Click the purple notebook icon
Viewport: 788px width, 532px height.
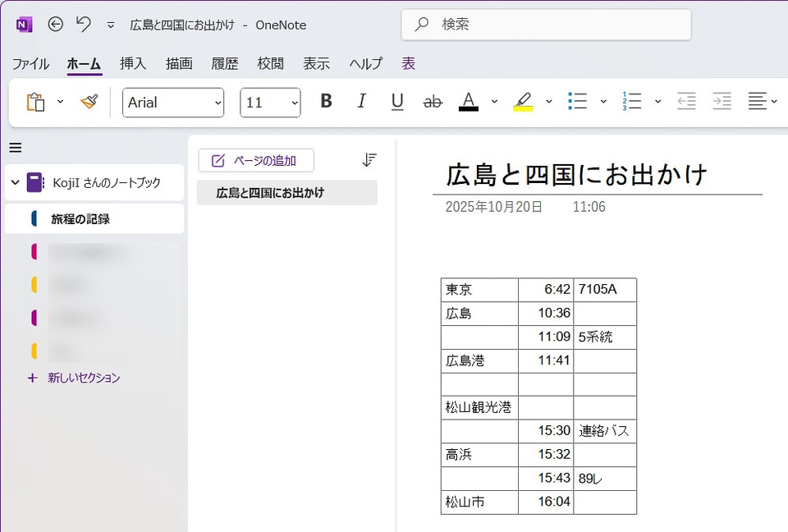(35, 182)
